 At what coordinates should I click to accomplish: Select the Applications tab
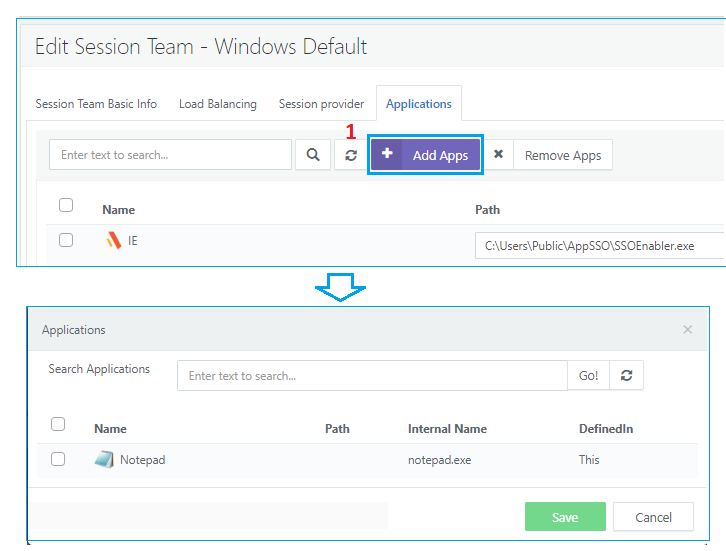click(x=419, y=104)
